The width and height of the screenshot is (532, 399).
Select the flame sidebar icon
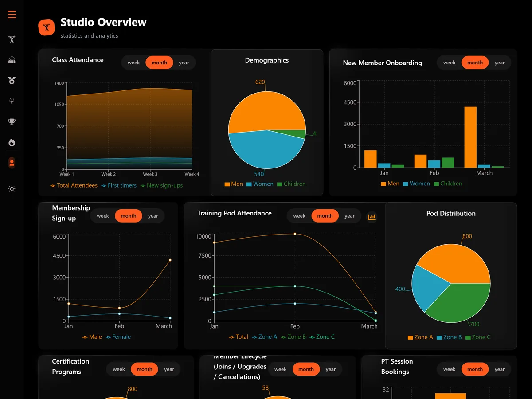click(12, 142)
